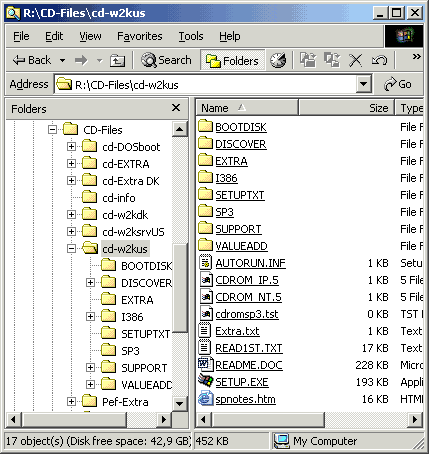Screen dimensions: 429x454
Task: Expand the cd-DOSboot tree node
Action: pyautogui.click(x=71, y=146)
